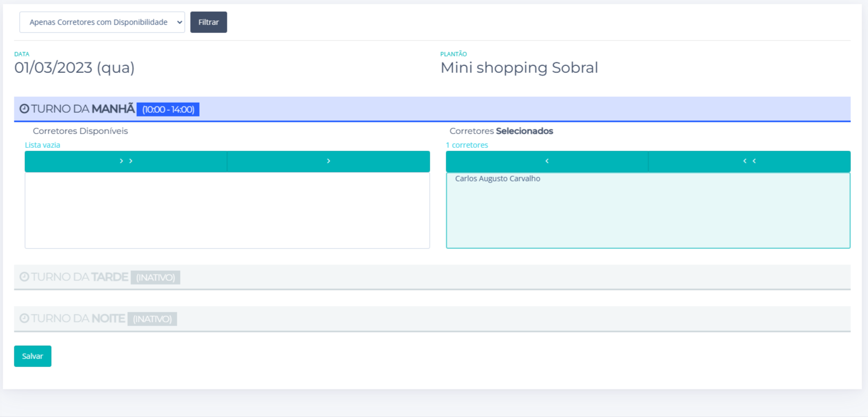The height and width of the screenshot is (417, 868).
Task: Move all available brokers right (double chevron)
Action: click(x=126, y=161)
